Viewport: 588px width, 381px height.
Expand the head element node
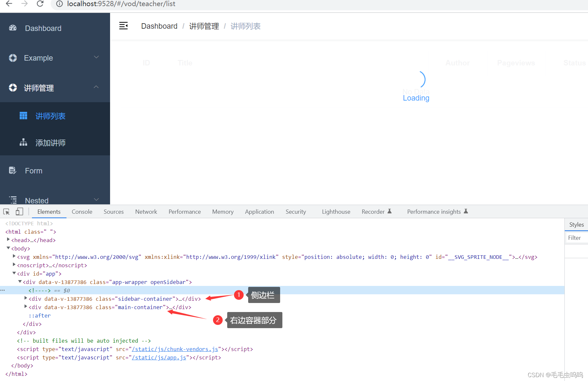tap(8, 239)
